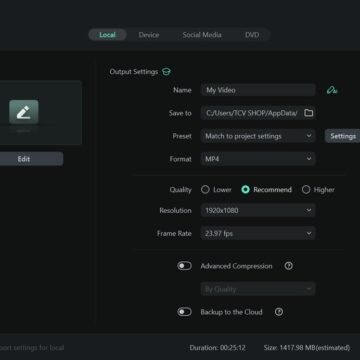
Task: Toggle the Advanced Compression switch
Action: (x=184, y=266)
